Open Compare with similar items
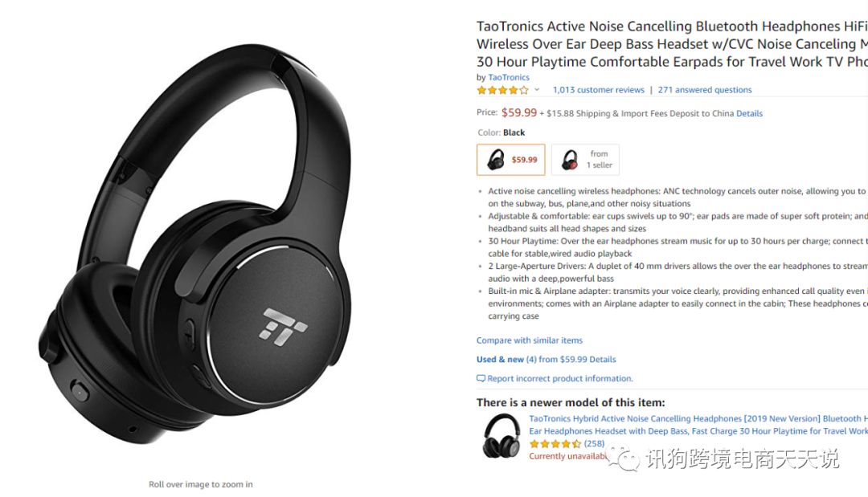This screenshot has height=497, width=868. tap(529, 340)
